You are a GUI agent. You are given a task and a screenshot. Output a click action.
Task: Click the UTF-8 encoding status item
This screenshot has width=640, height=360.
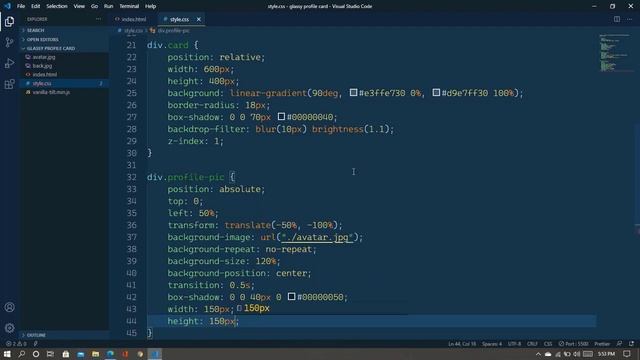(x=514, y=344)
